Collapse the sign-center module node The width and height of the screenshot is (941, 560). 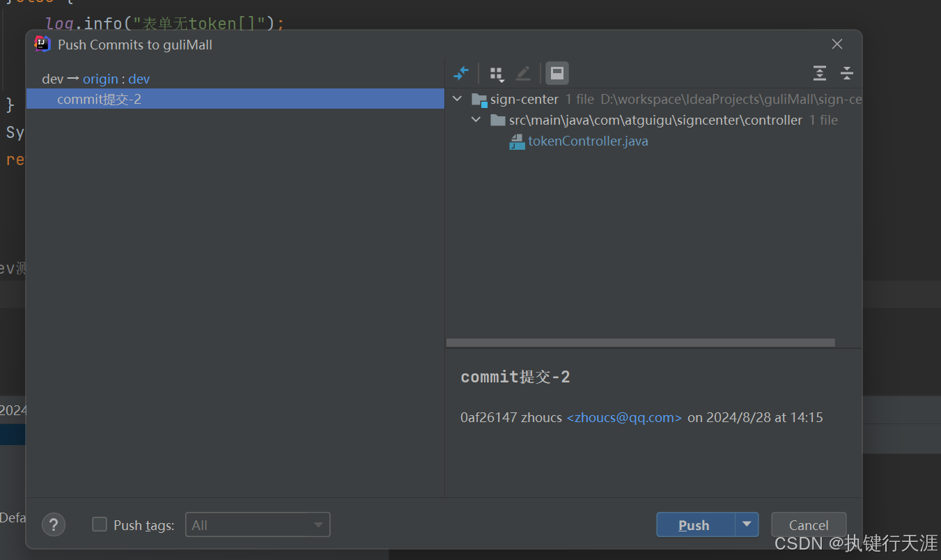tap(457, 99)
